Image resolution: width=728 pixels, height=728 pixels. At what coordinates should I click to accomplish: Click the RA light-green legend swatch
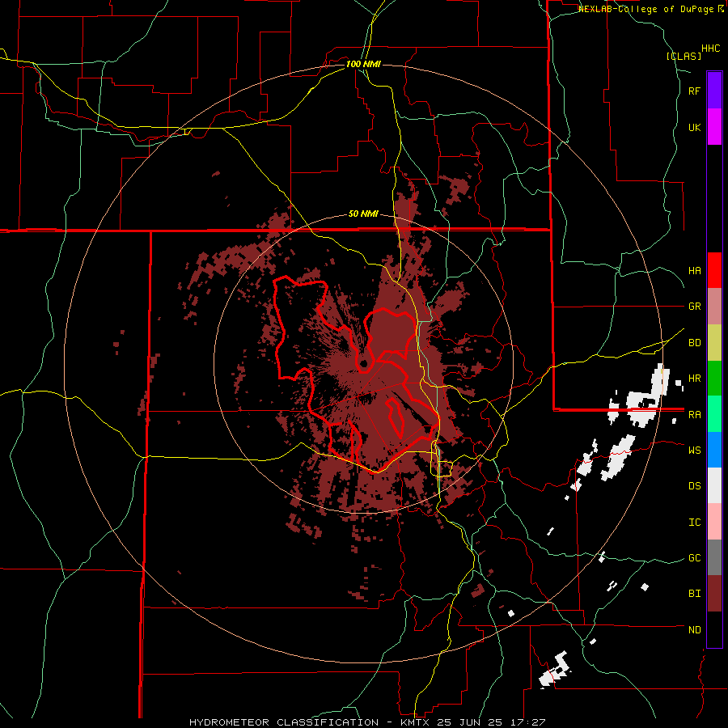coord(714,414)
